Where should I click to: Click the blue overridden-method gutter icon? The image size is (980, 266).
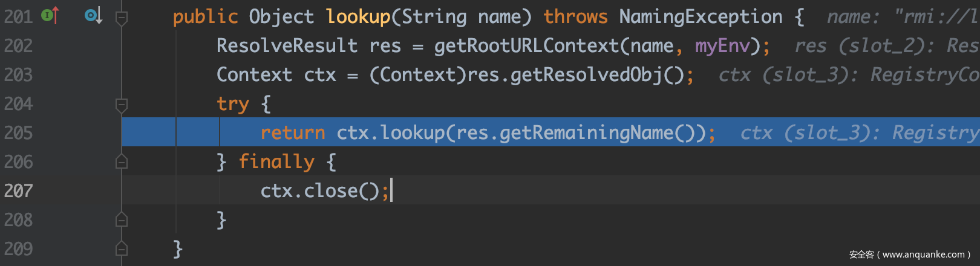click(x=93, y=15)
